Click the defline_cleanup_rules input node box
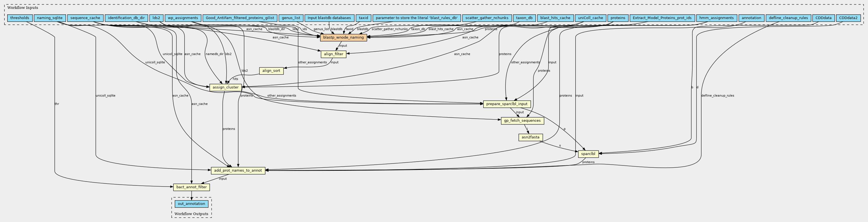 point(788,18)
